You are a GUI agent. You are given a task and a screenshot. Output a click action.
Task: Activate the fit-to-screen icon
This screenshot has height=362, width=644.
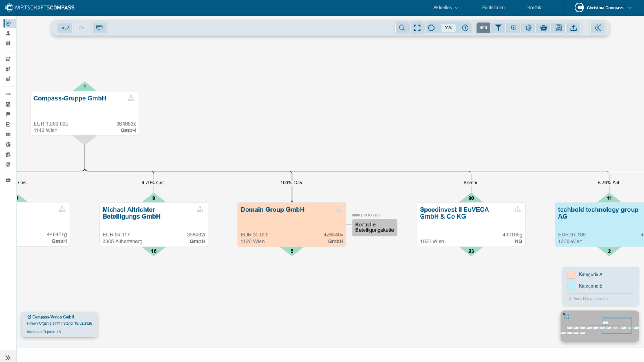417,28
